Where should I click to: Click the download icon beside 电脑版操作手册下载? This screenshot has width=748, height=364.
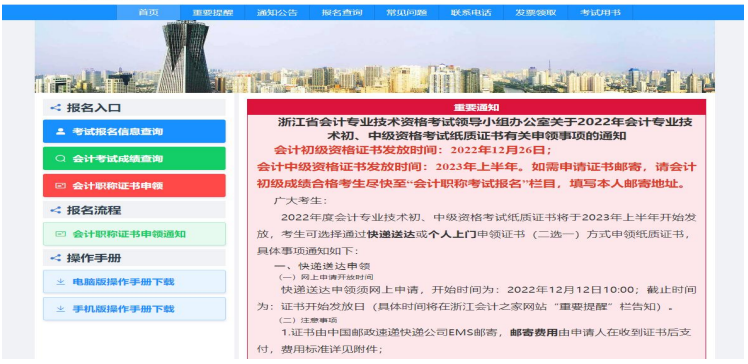(x=61, y=281)
